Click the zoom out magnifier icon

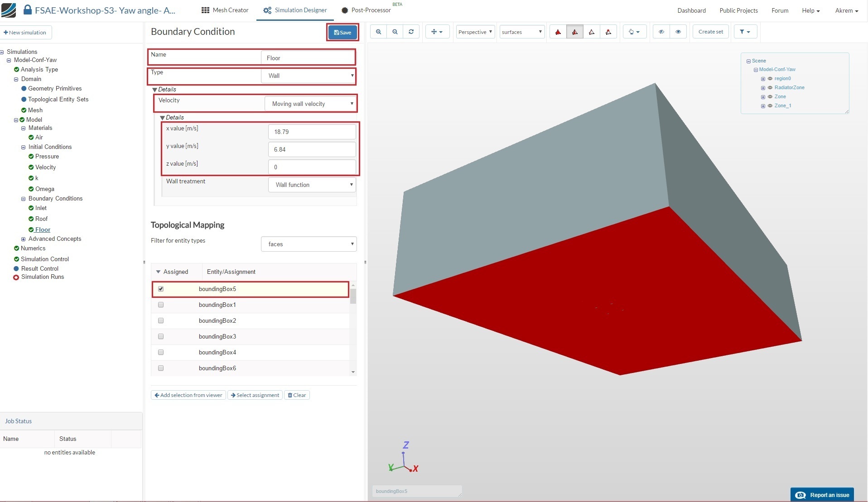coord(395,32)
